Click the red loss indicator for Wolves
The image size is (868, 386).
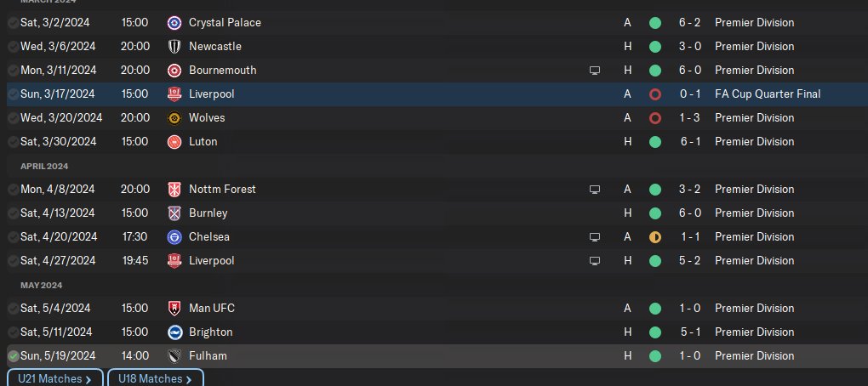click(x=654, y=117)
